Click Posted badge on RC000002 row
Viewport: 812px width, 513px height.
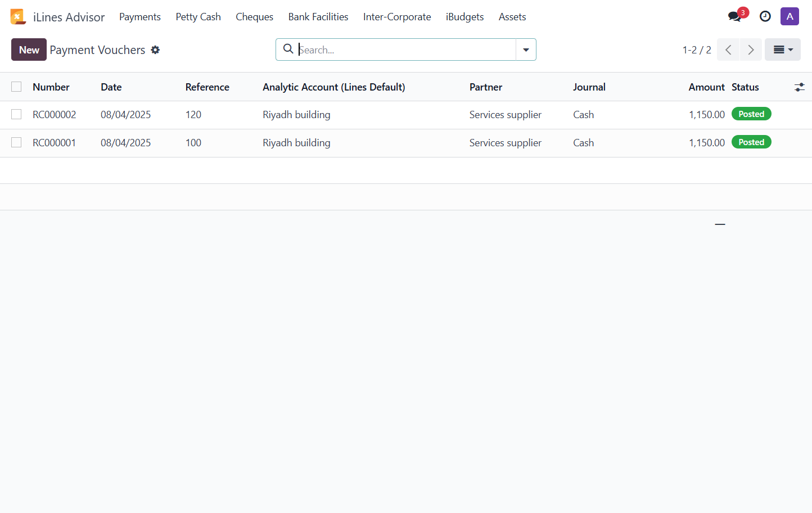[751, 114]
